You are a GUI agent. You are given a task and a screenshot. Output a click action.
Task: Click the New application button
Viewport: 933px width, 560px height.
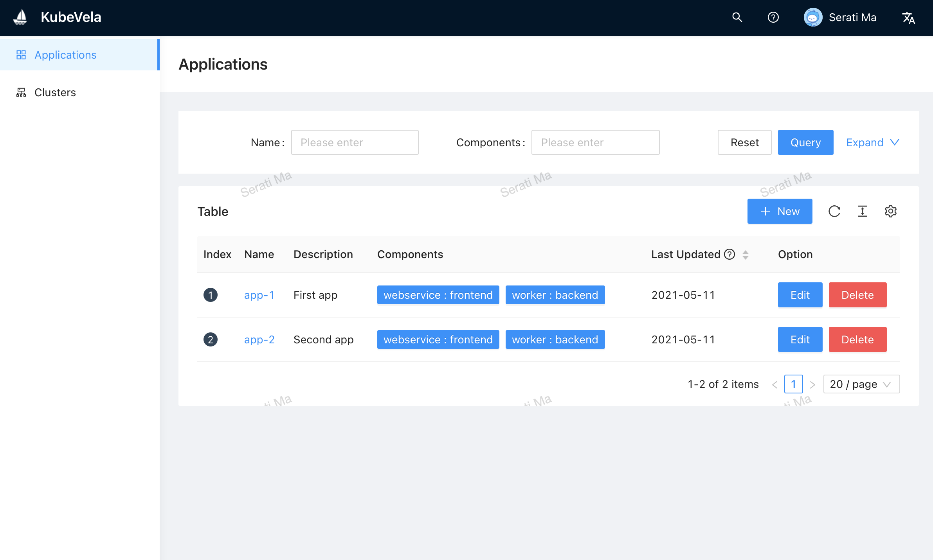(780, 211)
